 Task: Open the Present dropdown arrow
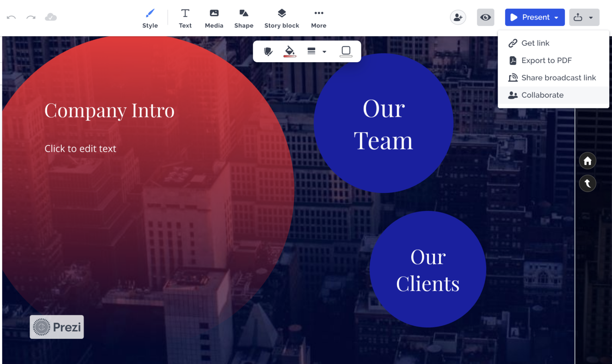[557, 17]
